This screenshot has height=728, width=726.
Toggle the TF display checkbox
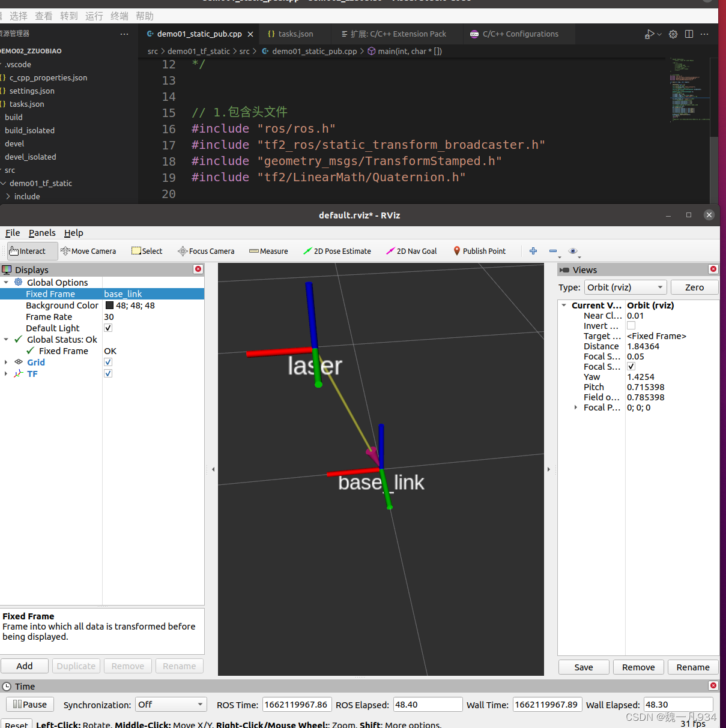point(107,373)
